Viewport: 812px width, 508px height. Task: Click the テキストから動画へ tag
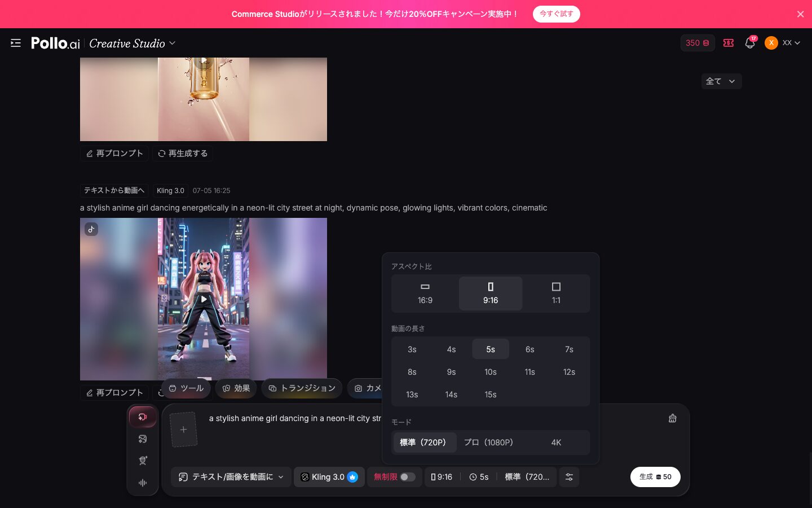click(114, 190)
